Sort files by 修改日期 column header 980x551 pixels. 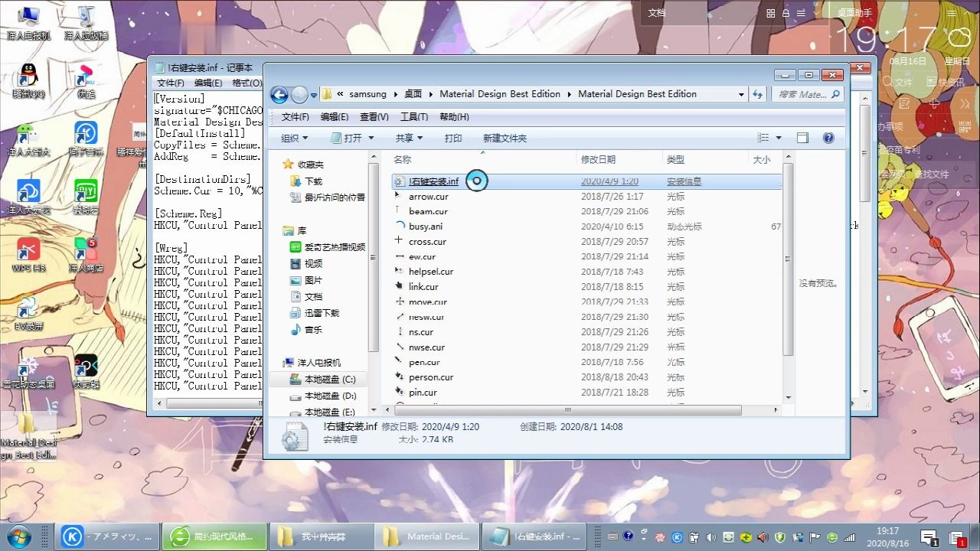[619, 159]
